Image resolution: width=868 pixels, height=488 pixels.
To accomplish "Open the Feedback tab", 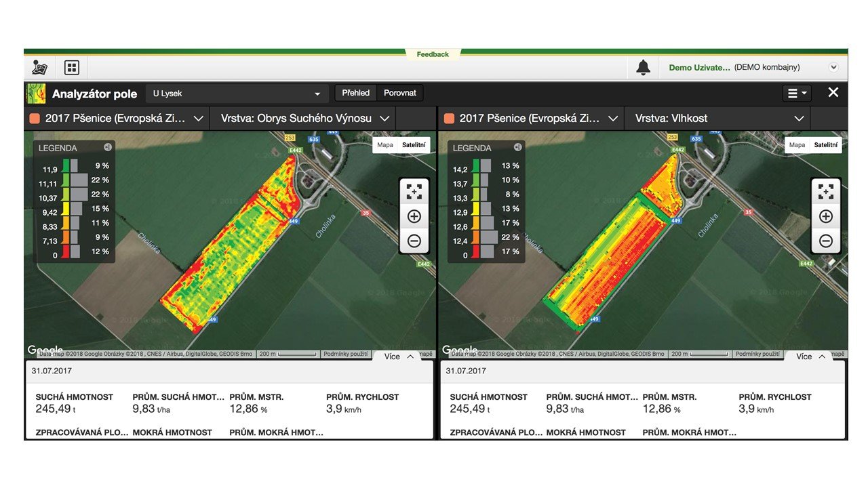I will tap(433, 54).
